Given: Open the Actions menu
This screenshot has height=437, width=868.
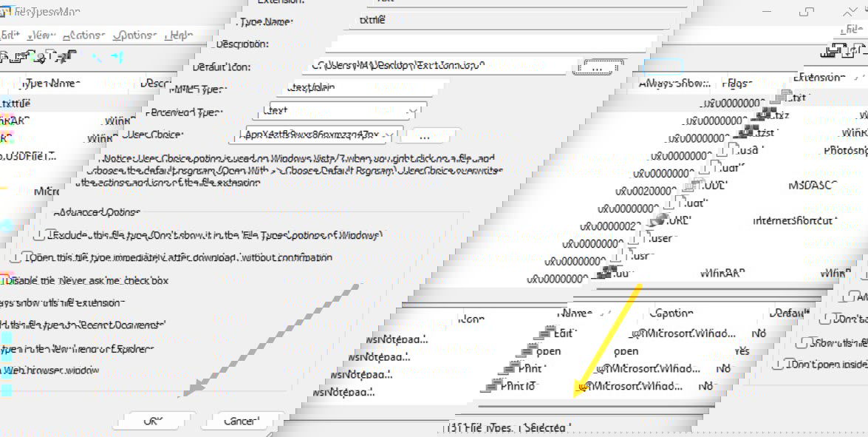Looking at the screenshot, I should point(83,35).
